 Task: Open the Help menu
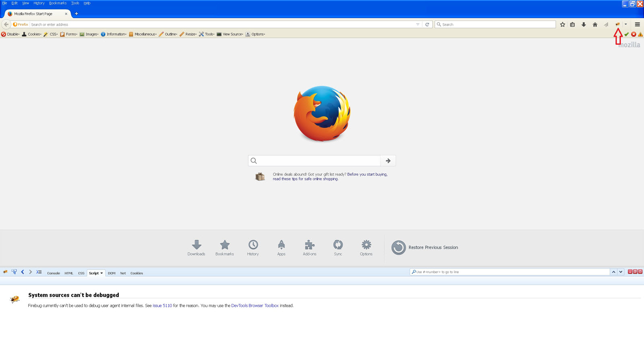coord(87,3)
